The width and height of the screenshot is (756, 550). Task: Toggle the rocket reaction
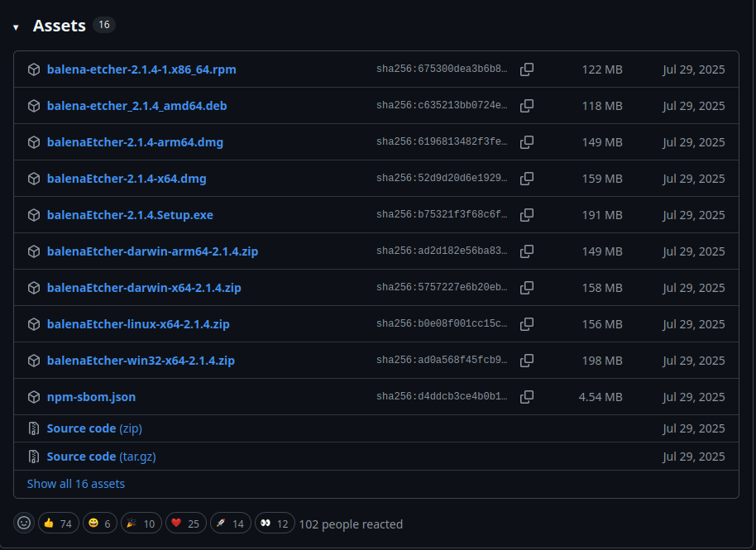pos(230,523)
